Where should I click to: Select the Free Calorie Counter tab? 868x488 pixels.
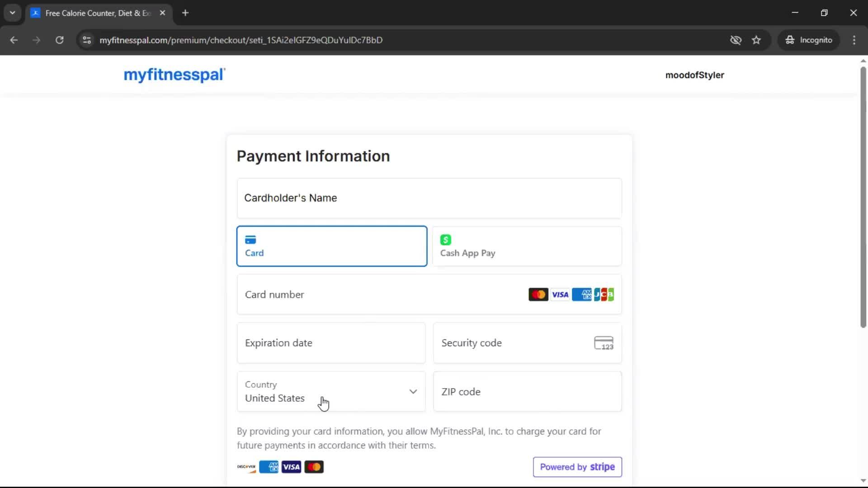(x=99, y=13)
